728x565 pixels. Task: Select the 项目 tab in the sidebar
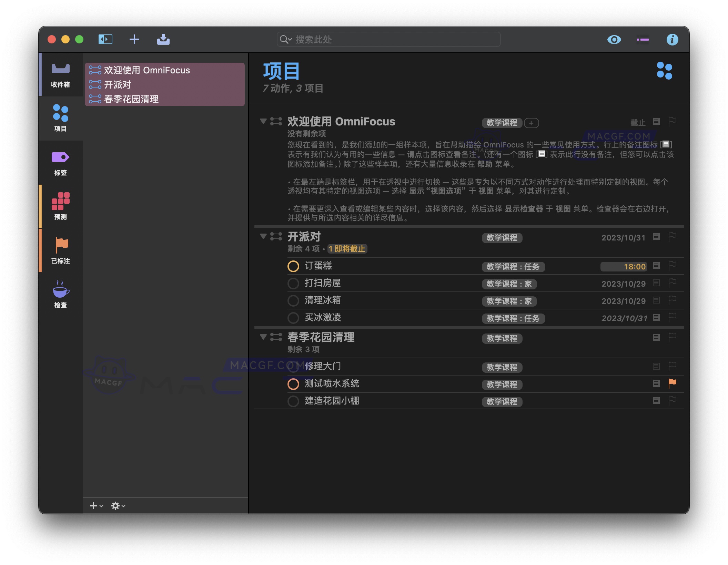[x=60, y=118]
